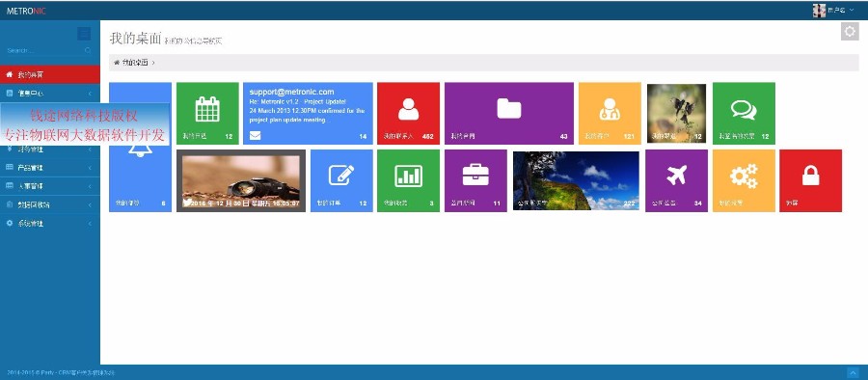Expand chevron on the 产品管理 row

(x=90, y=167)
